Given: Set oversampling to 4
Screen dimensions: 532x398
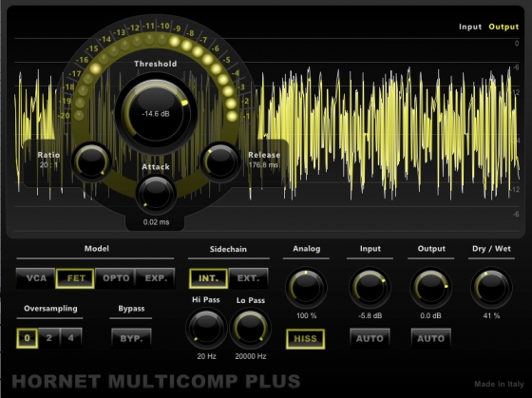Looking at the screenshot, I should point(71,338).
